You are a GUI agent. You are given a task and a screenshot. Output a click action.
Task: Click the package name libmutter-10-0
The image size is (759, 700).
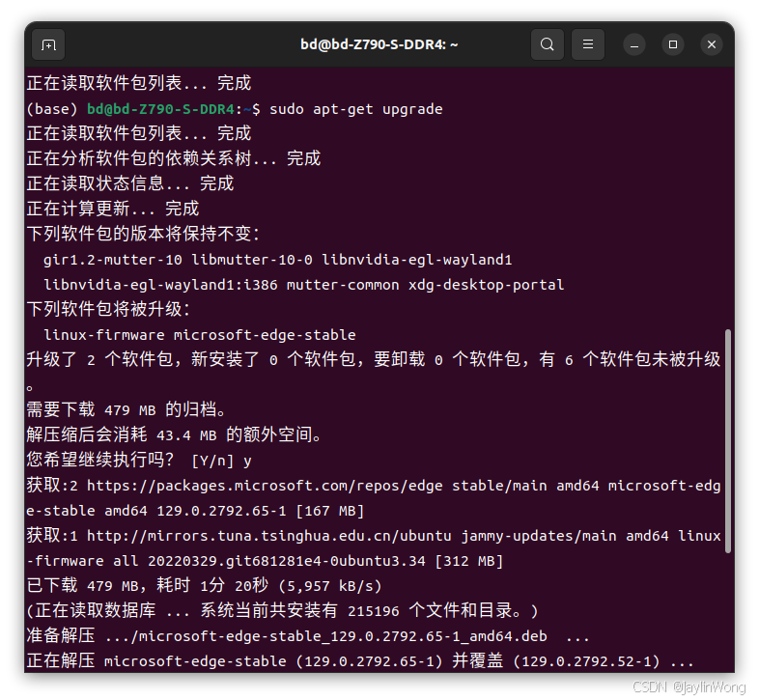pos(252,260)
